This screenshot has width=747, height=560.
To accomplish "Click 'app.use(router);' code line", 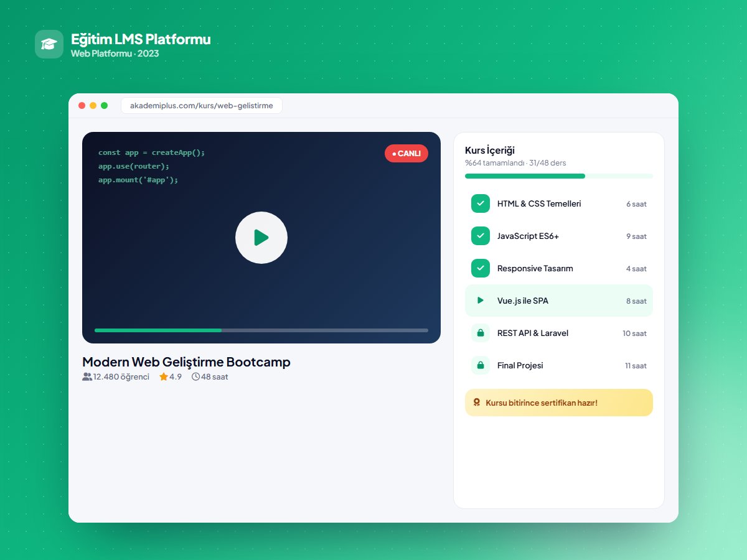I will click(x=134, y=166).
